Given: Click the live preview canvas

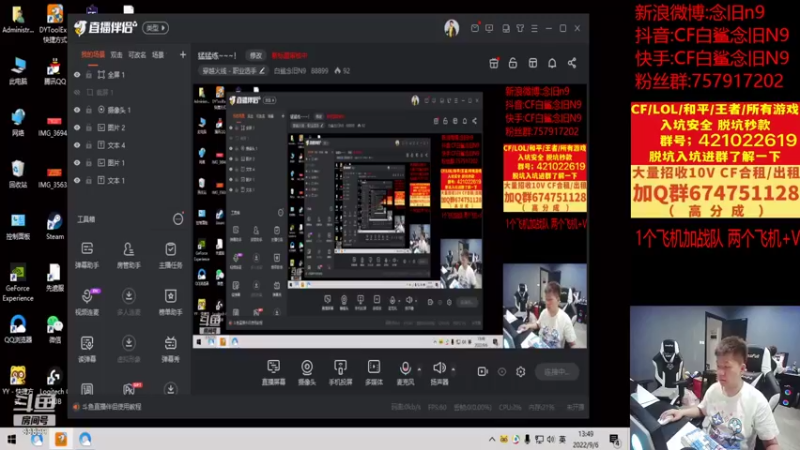Looking at the screenshot, I should (x=390, y=216).
